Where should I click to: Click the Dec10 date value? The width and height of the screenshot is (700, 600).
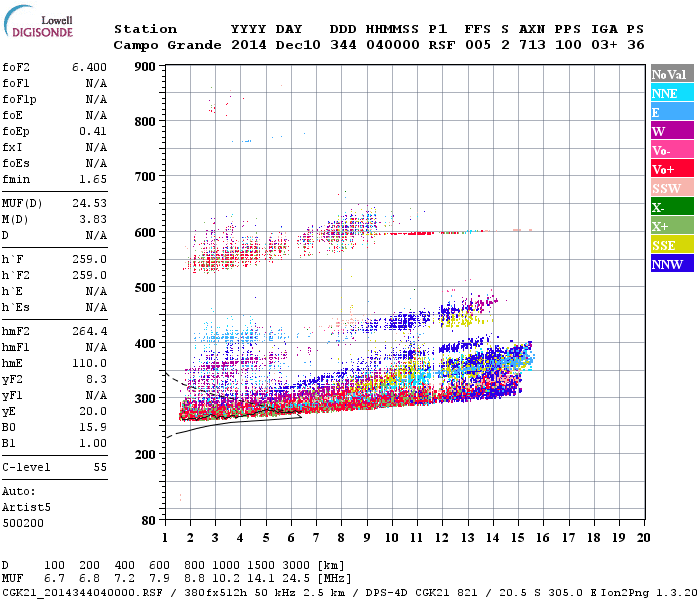click(298, 45)
